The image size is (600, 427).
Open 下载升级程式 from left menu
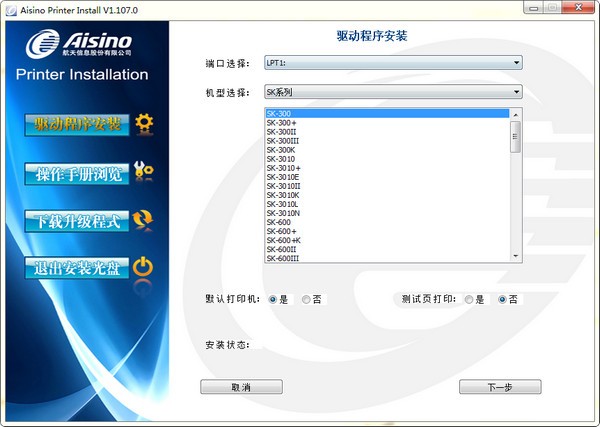click(77, 221)
